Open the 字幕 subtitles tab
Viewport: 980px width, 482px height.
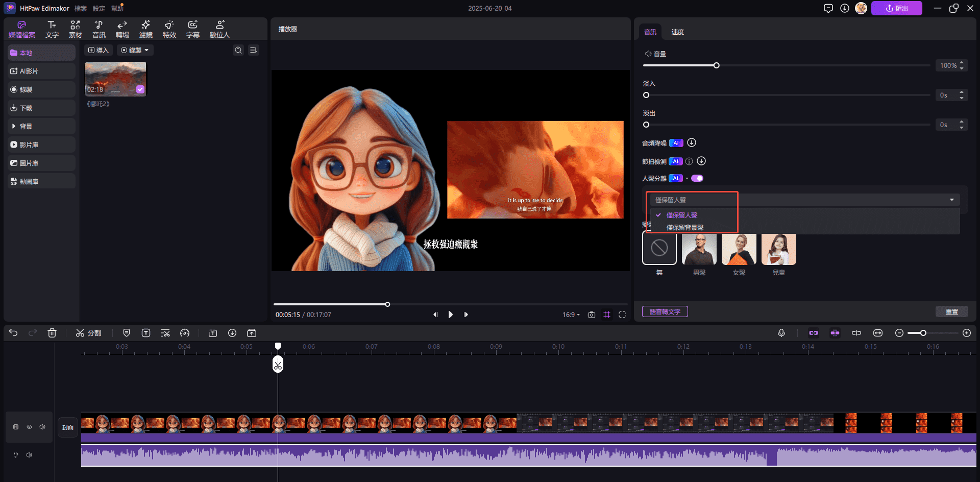tap(193, 30)
